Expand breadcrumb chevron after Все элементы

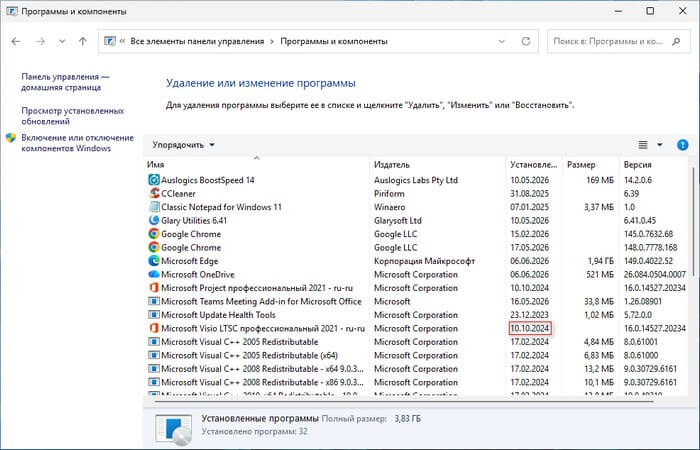(272, 42)
